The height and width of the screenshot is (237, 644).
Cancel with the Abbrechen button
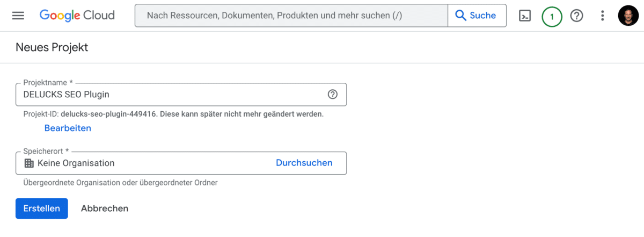[x=105, y=209]
